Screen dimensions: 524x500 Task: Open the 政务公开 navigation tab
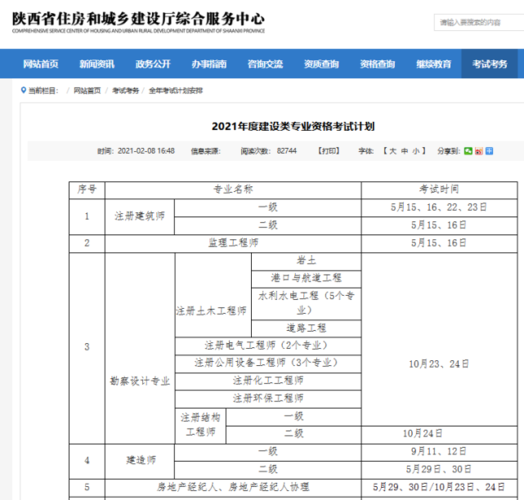pyautogui.click(x=153, y=64)
